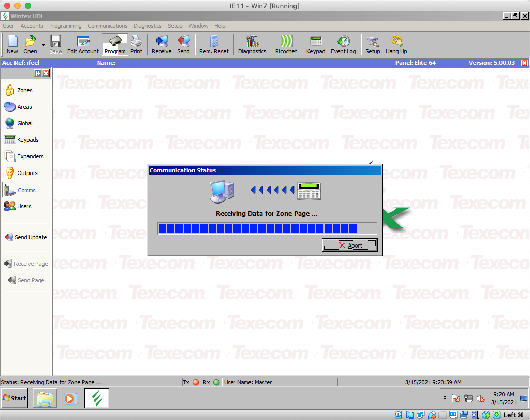Open the Communications menu
The image size is (530, 420).
107,26
